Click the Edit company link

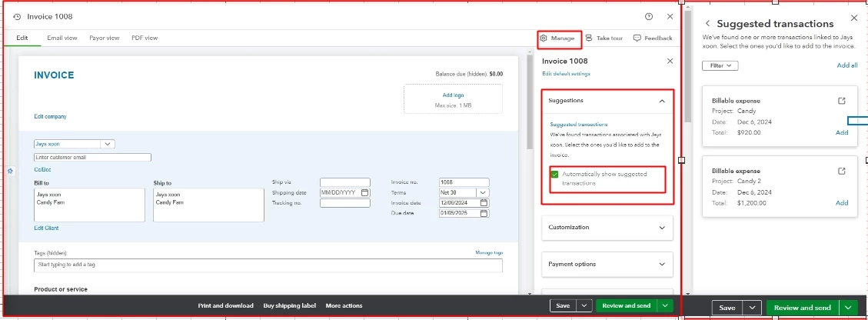51,116
